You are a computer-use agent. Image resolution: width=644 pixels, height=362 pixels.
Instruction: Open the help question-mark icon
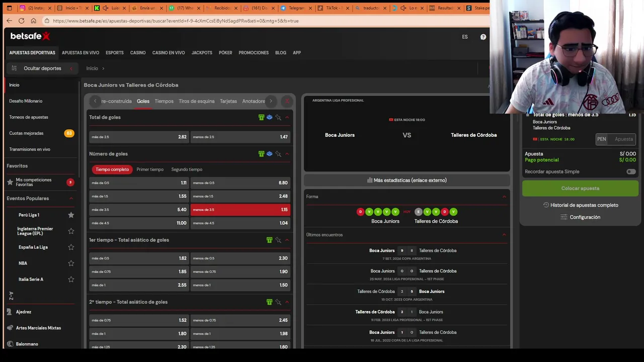click(483, 37)
